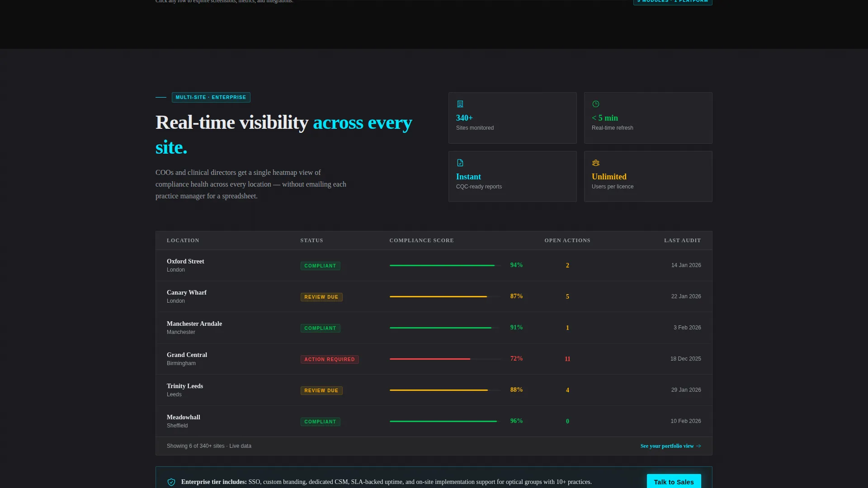Click the < 5 min refresh stat
The width and height of the screenshot is (868, 488).
(x=648, y=118)
